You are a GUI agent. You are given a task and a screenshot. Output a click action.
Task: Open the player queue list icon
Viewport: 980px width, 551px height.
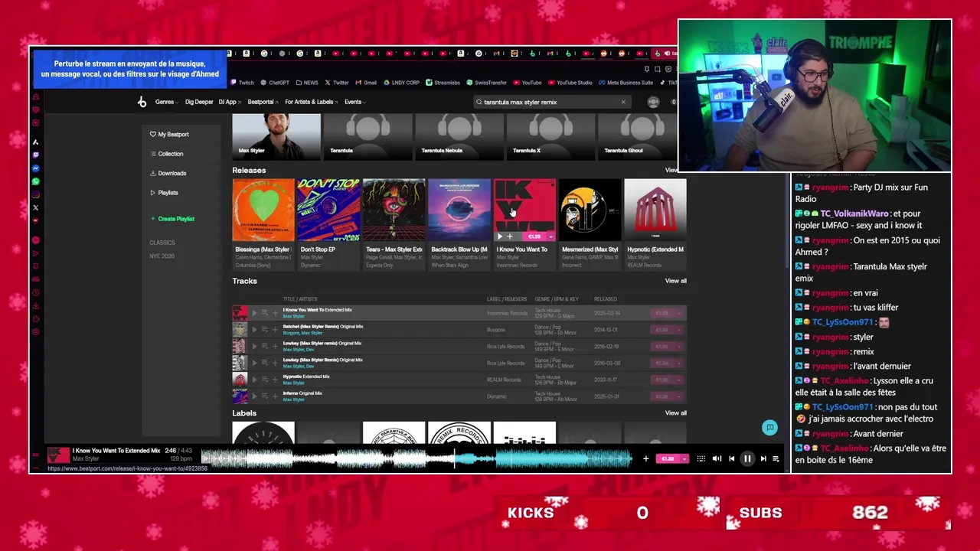tap(776, 458)
